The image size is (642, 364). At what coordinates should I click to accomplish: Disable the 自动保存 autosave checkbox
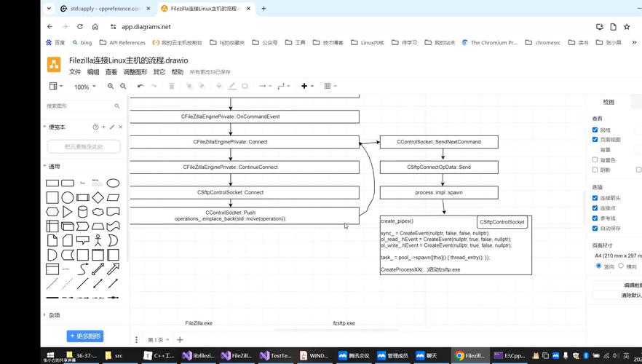[595, 228]
